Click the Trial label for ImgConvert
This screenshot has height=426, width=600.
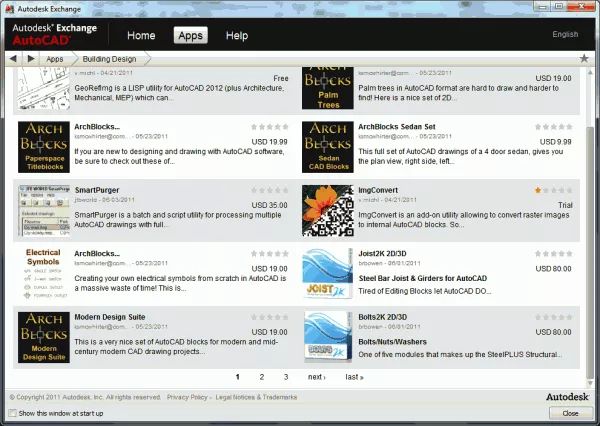click(x=565, y=205)
